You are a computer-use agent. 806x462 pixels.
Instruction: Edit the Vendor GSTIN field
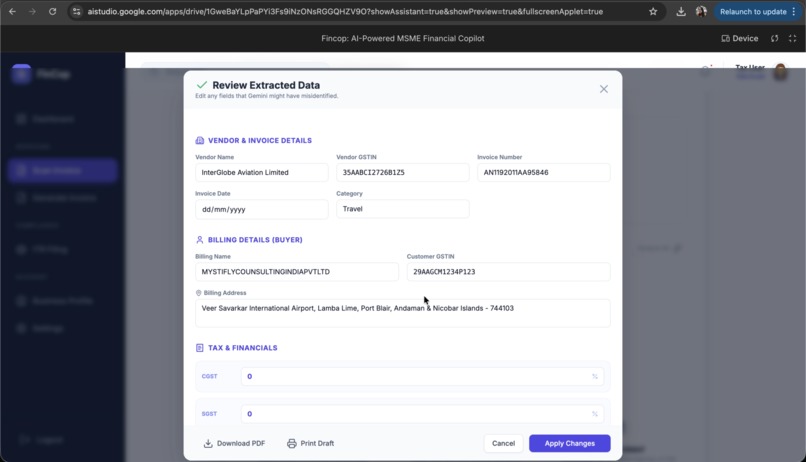tap(402, 172)
